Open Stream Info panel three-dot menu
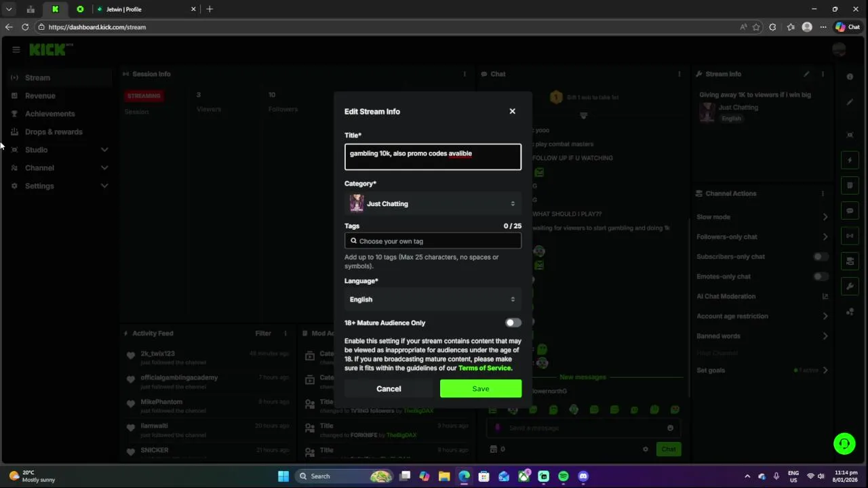The image size is (868, 488). point(823,74)
